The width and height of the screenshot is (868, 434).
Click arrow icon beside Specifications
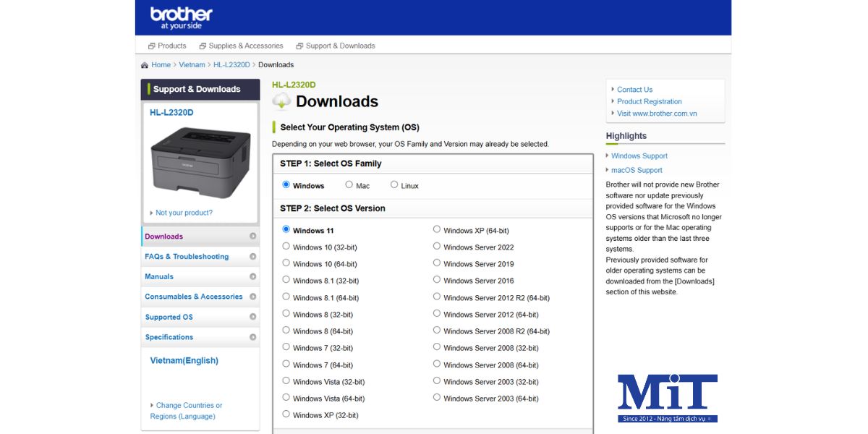(252, 337)
